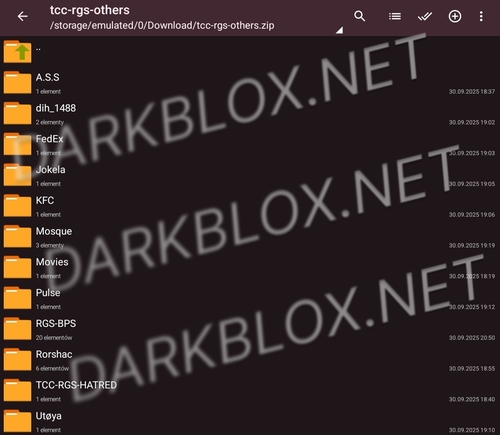Open the A.S.S folder

[250, 83]
